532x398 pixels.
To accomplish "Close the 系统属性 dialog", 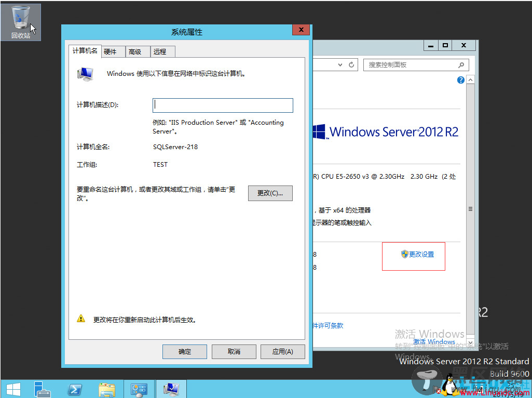I will [301, 30].
